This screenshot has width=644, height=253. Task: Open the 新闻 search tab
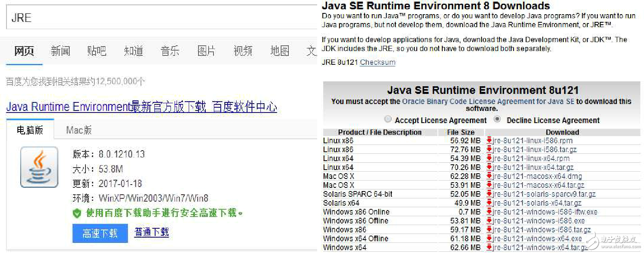pyautogui.click(x=61, y=51)
